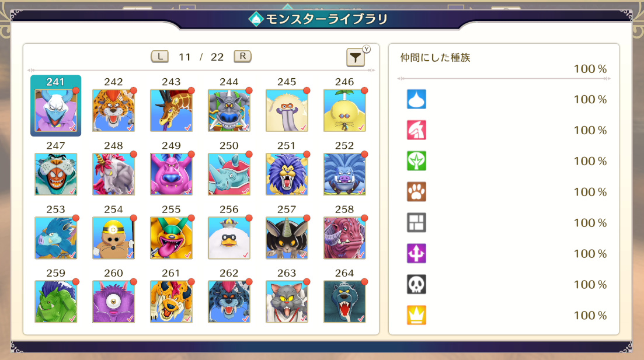The image size is (644, 360).
Task: Select the Slime family icon
Action: point(416,99)
